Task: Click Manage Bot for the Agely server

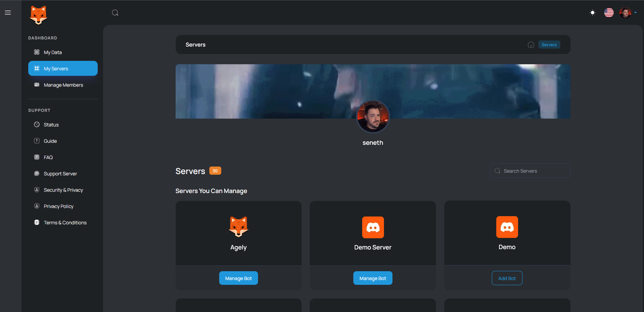Action: coord(238,278)
